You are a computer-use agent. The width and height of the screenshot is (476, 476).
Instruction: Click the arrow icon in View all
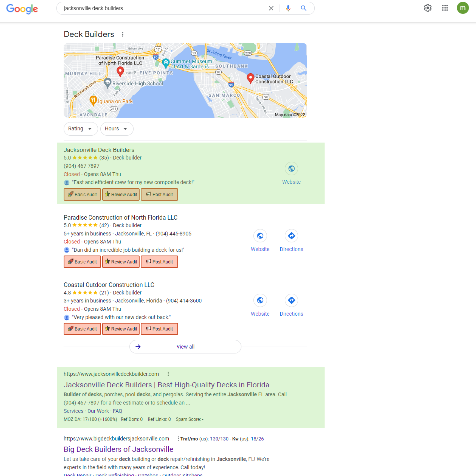[x=138, y=347]
